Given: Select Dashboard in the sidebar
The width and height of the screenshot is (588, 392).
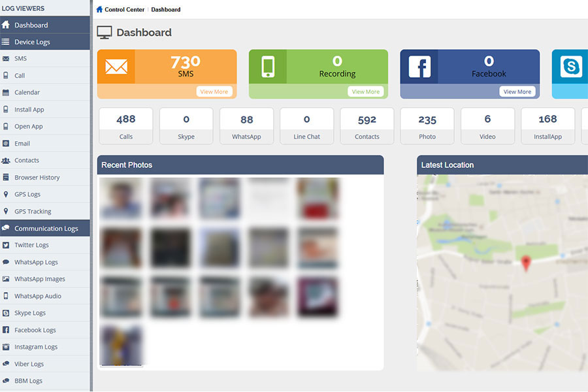Looking at the screenshot, I should coord(31,25).
